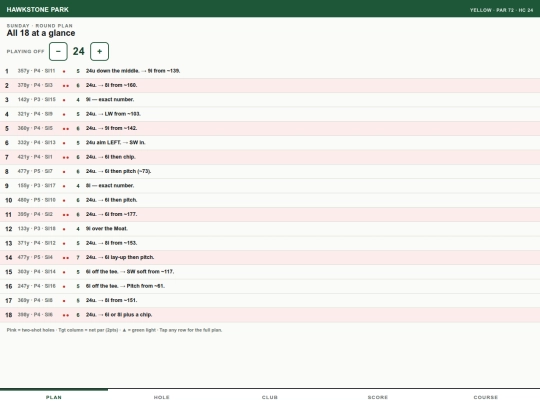Image resolution: width=540 pixels, height=405 pixels.
Task: Tap hole 15 row 'SW soft from ~117'
Action: click(x=270, y=272)
